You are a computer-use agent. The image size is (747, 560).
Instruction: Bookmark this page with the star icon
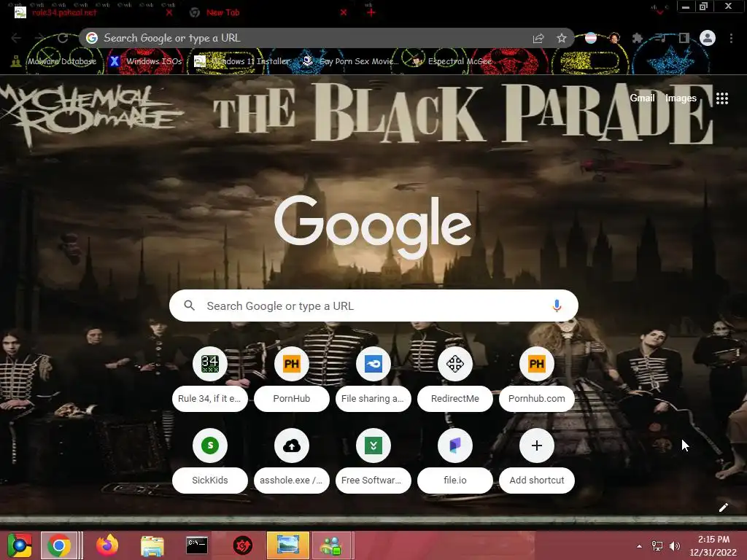pos(562,38)
